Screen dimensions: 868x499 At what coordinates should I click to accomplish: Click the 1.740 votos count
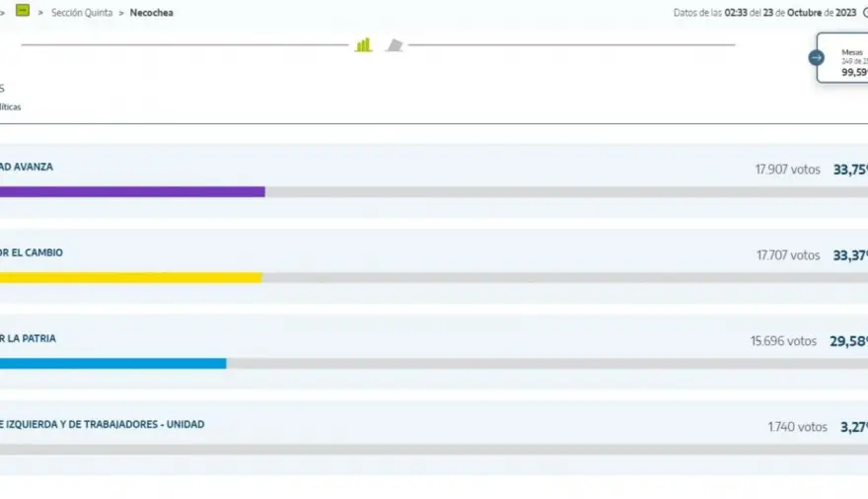[x=797, y=427]
